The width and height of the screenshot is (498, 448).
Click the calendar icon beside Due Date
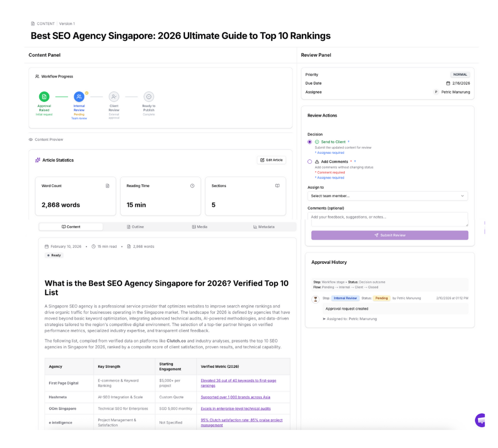(448, 83)
